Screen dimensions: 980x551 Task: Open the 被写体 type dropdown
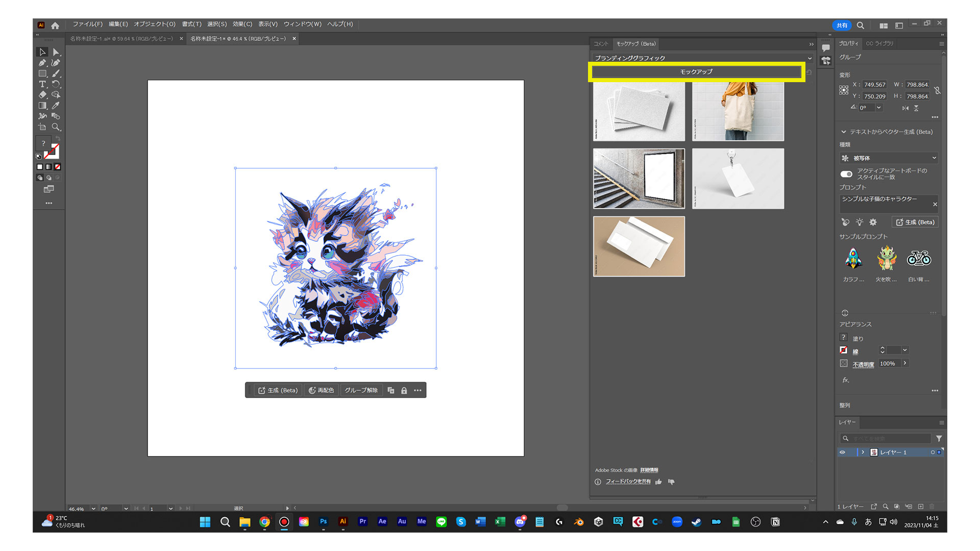click(889, 158)
